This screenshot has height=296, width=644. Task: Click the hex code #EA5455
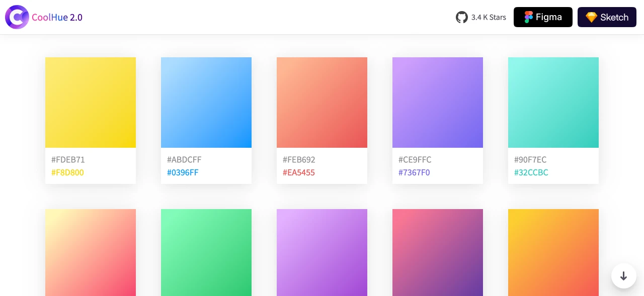(299, 172)
